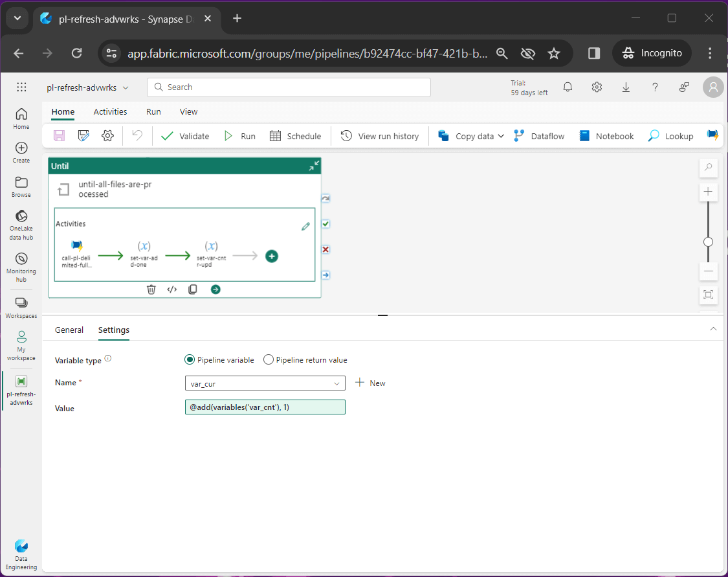Click the On success green checkmark connector
The image size is (728, 577).
[x=325, y=224]
